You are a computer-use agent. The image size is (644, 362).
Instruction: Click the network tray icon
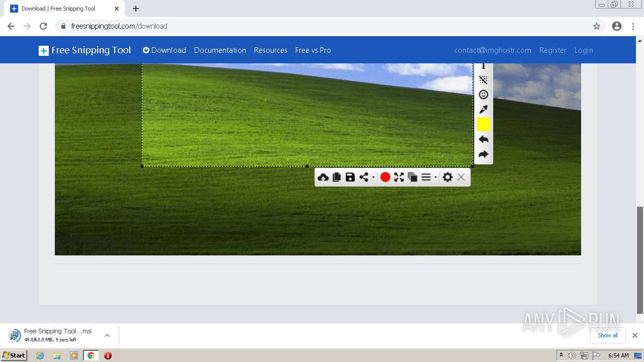(x=584, y=355)
